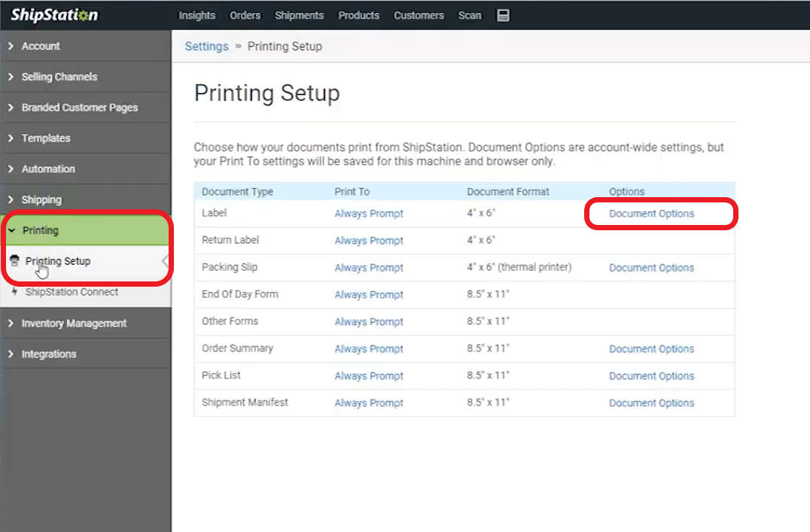Screen dimensions: 810x532
Task: Switch to the Insights page
Action: [197, 15]
